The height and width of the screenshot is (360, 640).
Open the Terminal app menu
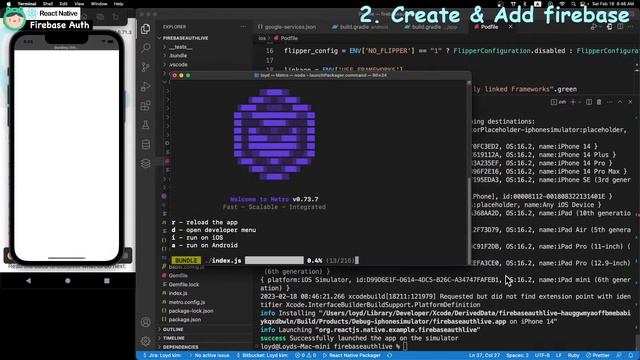(x=27, y=4)
